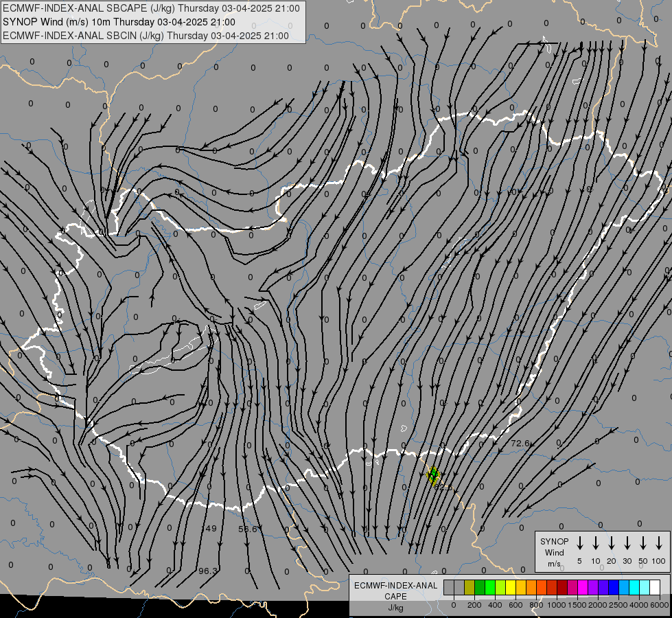Click the 2500 tick label in CAPE legend

(618, 605)
